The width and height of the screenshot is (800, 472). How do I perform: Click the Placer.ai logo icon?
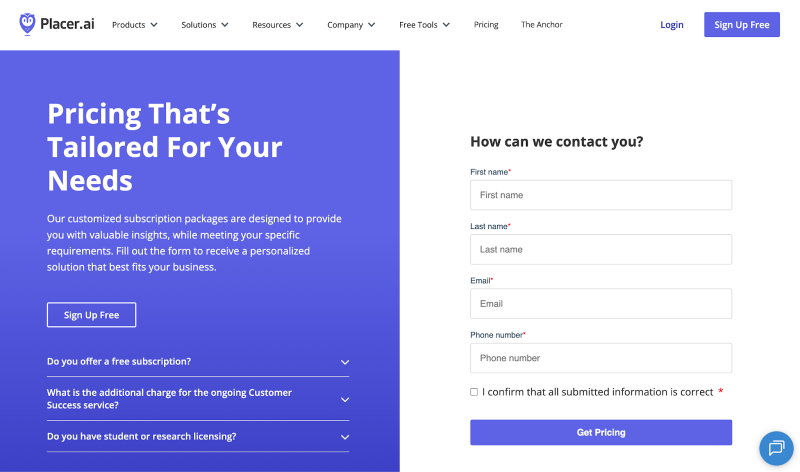(27, 24)
